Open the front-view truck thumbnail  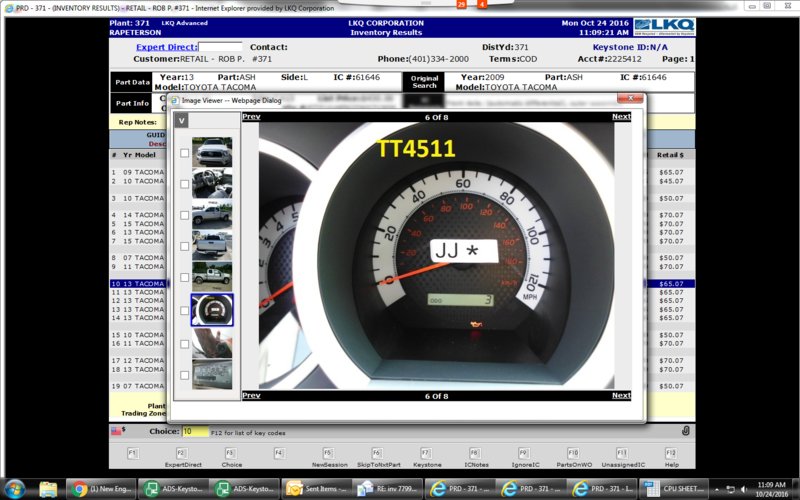click(x=212, y=152)
